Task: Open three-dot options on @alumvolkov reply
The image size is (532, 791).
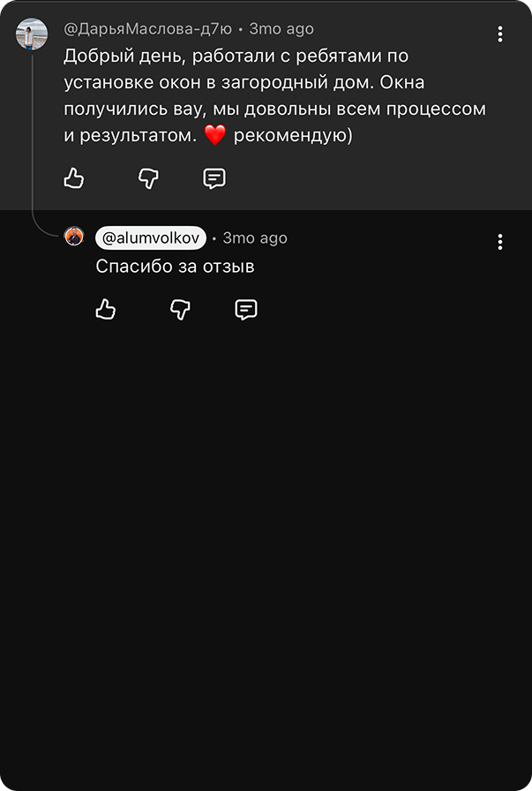Action: pyautogui.click(x=499, y=242)
